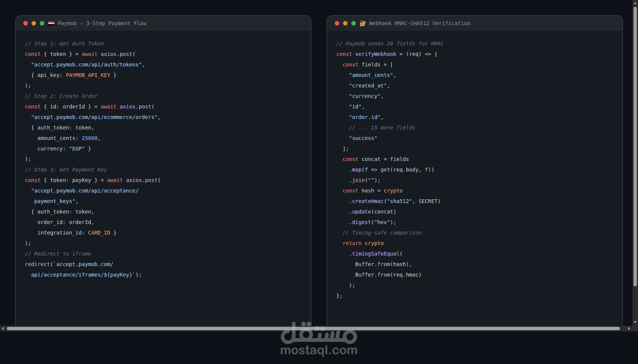Click the comment "// Timing-safe comparison"
Screen dimensions: 638x364
tap(382, 233)
